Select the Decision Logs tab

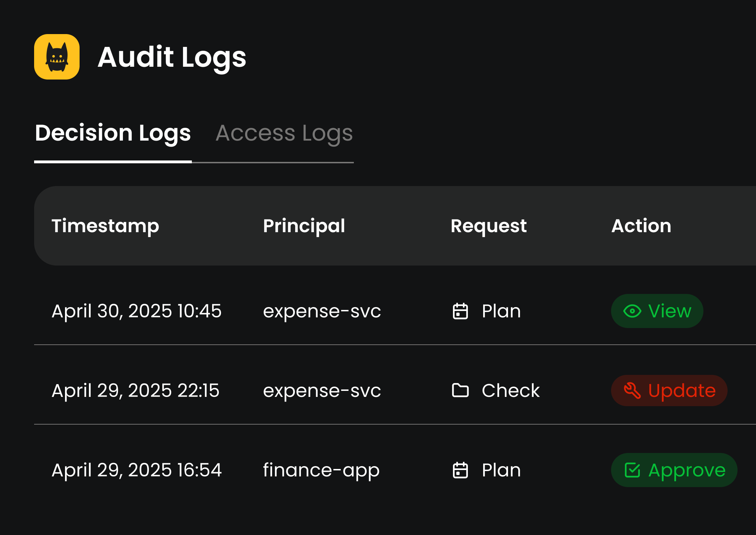tap(113, 133)
